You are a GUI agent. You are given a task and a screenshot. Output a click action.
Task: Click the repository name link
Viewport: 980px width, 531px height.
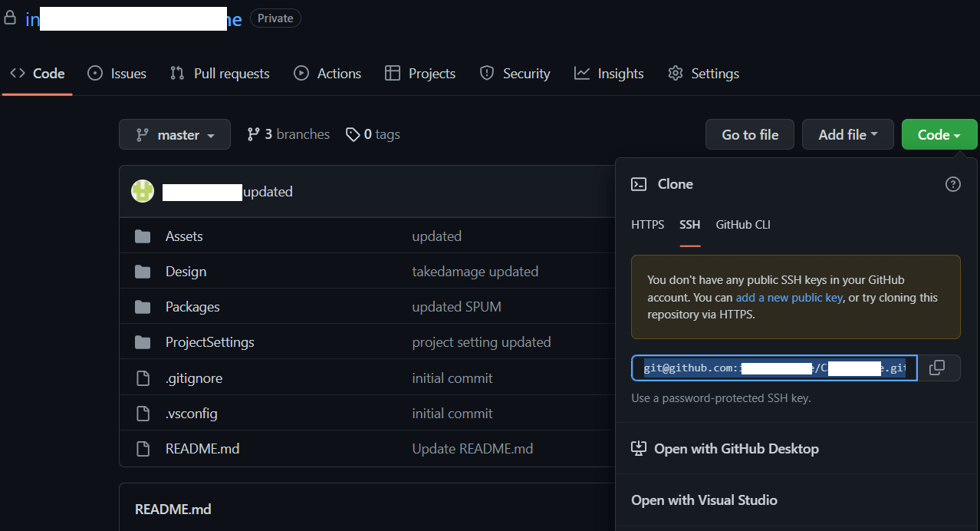click(133, 19)
